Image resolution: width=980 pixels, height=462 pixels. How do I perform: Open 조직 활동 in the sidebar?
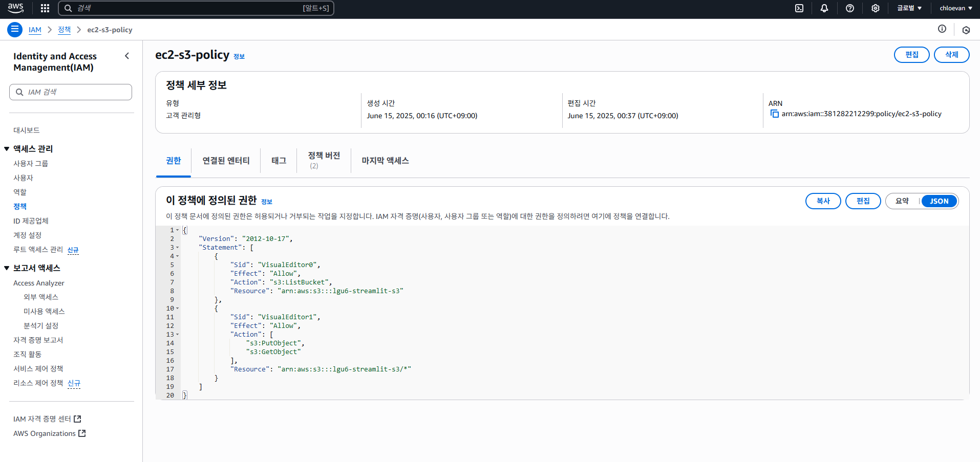[27, 355]
